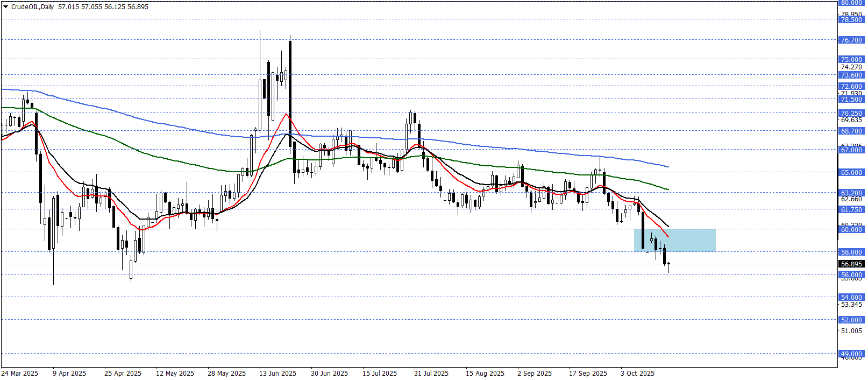
Task: Click the 68.700 price level label
Action: 851,131
